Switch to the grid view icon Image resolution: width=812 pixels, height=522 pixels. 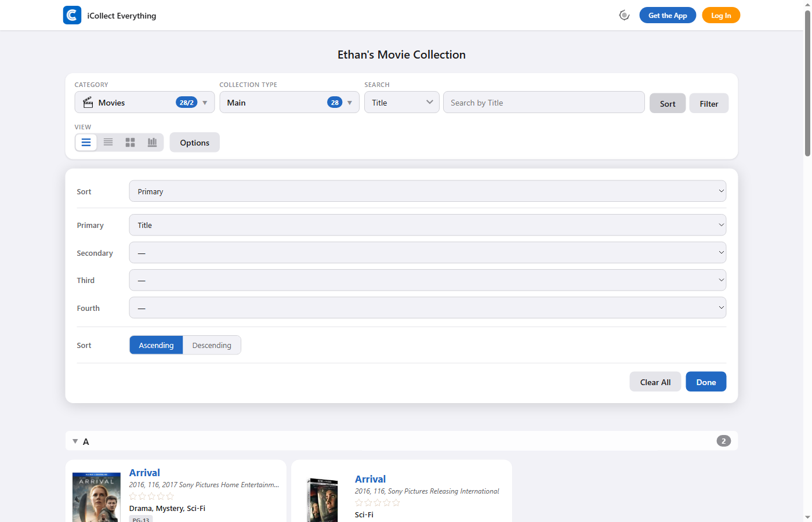point(130,142)
